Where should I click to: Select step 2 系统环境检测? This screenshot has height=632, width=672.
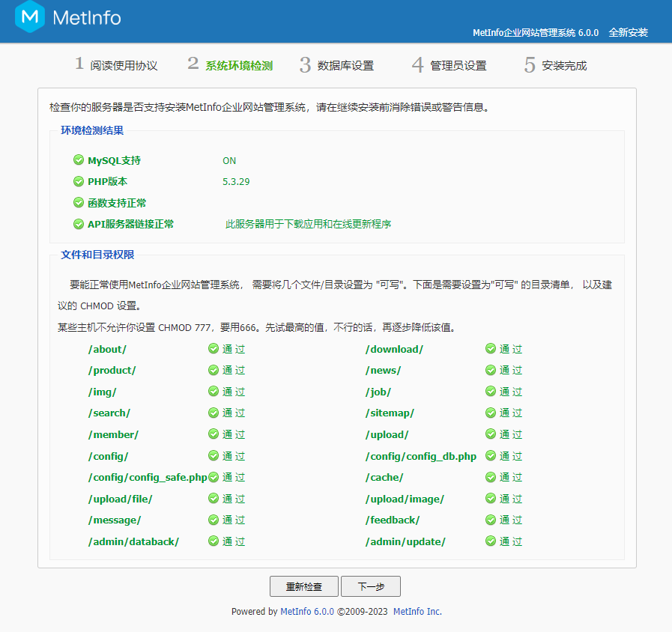230,65
